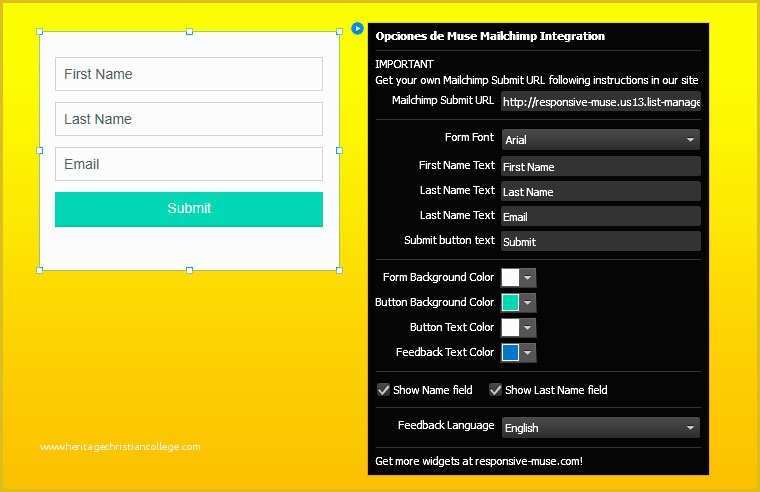
Task: Click the Email field in the form preview
Action: tap(189, 164)
